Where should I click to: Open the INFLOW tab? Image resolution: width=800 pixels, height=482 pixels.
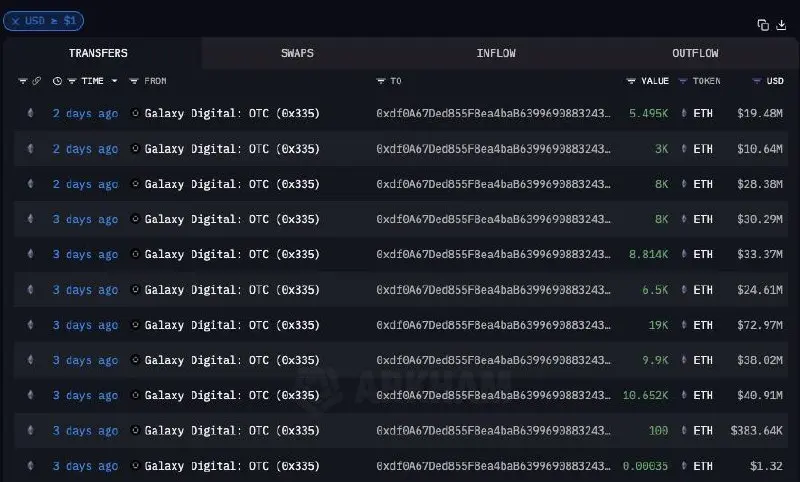pyautogui.click(x=496, y=53)
